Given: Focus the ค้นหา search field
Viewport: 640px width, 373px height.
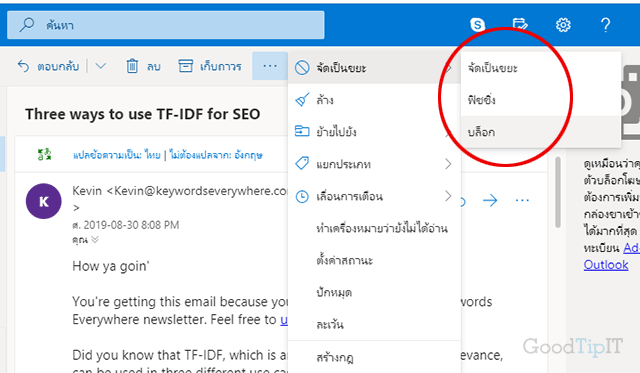Looking at the screenshot, I should (166, 25).
